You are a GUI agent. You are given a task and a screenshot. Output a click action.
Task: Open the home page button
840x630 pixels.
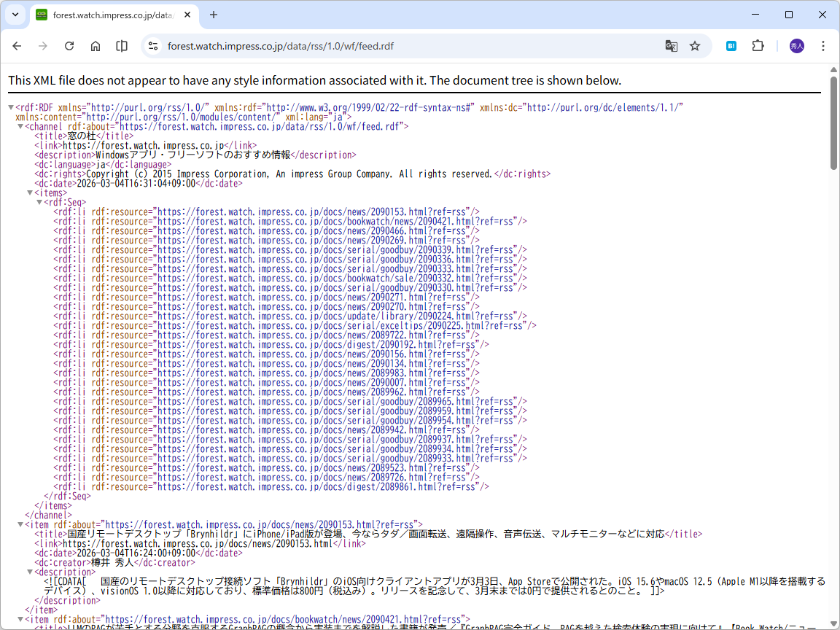(96, 46)
